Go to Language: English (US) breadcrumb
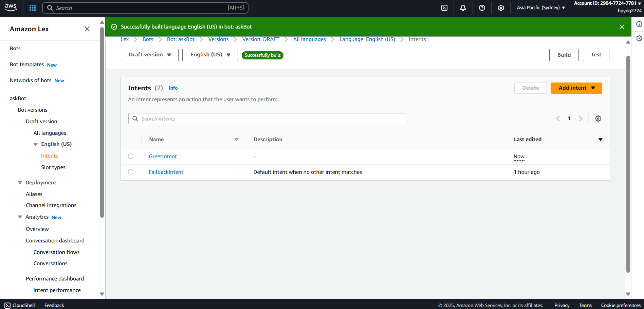Image resolution: width=644 pixels, height=309 pixels. coord(367,39)
